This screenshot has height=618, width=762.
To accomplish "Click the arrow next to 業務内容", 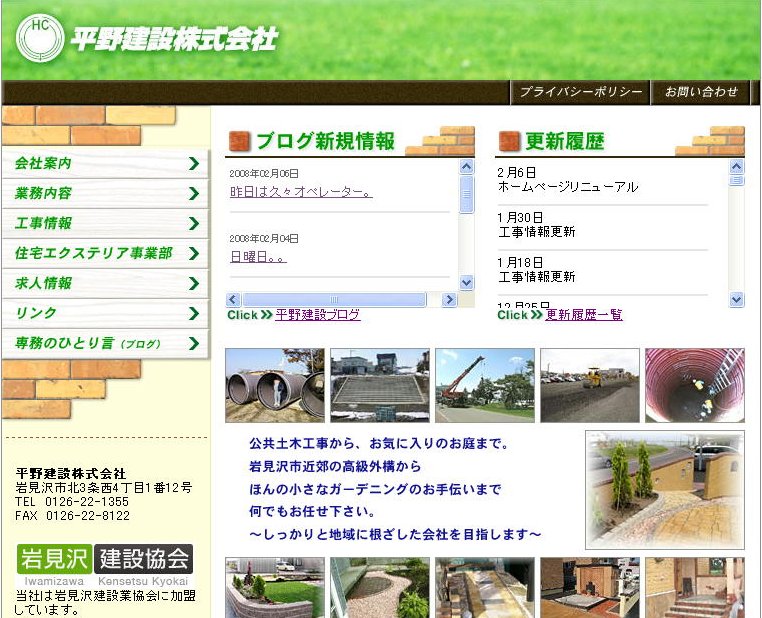I will pyautogui.click(x=194, y=194).
